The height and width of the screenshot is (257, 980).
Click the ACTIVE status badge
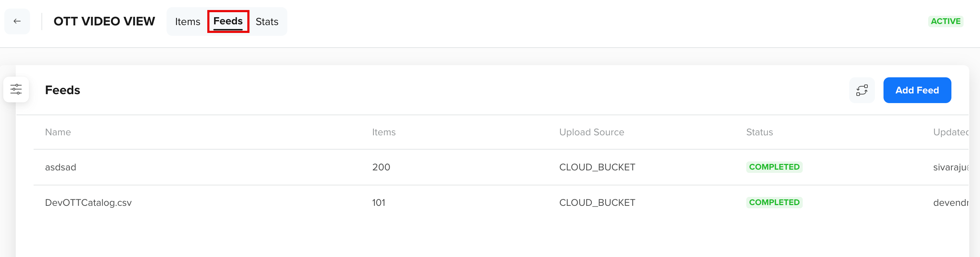(x=945, y=21)
